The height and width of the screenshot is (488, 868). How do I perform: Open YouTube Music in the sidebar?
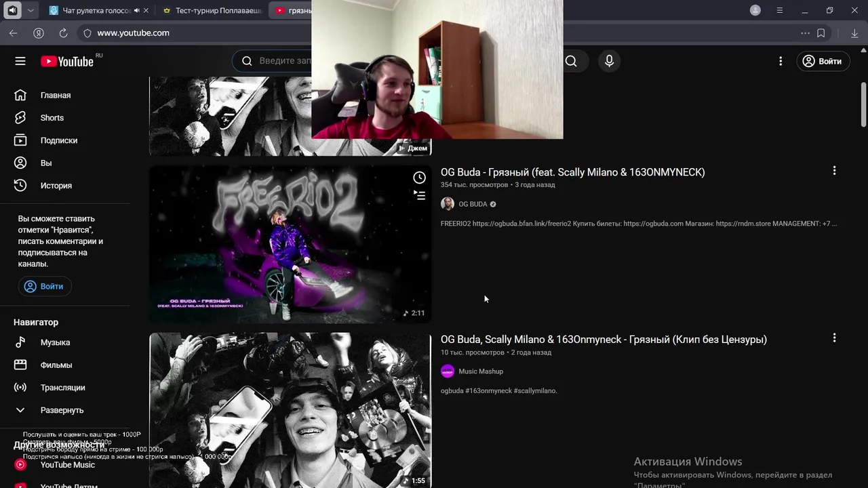coord(66,464)
